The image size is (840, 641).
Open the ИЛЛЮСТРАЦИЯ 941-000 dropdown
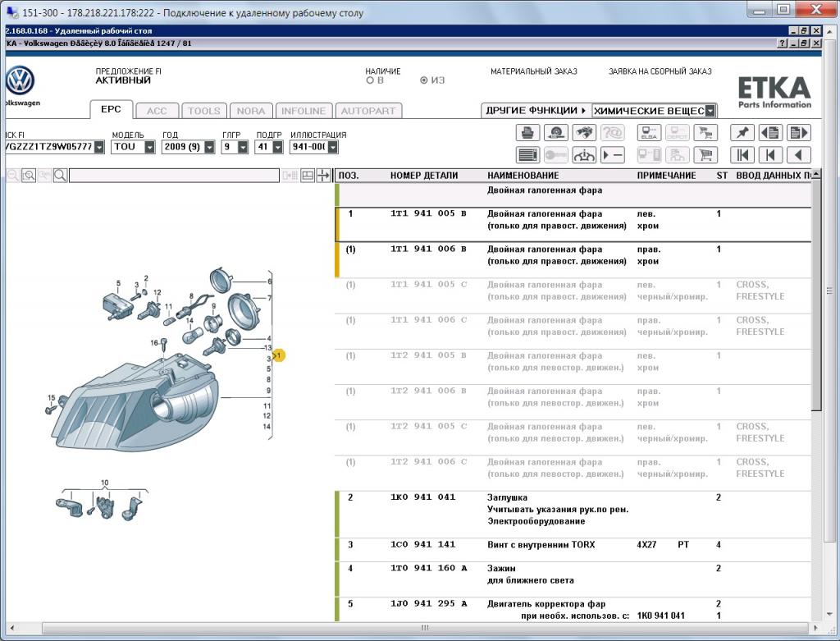pos(333,147)
